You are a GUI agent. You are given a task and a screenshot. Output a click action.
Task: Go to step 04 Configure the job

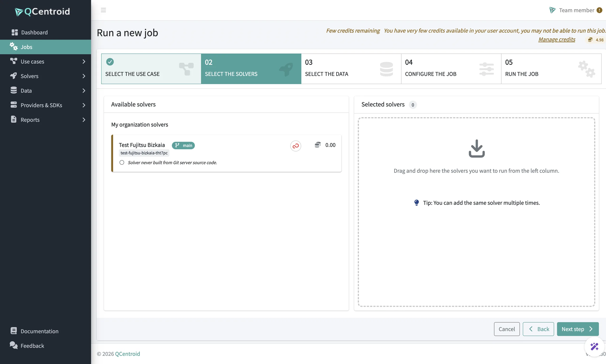tap(451, 69)
